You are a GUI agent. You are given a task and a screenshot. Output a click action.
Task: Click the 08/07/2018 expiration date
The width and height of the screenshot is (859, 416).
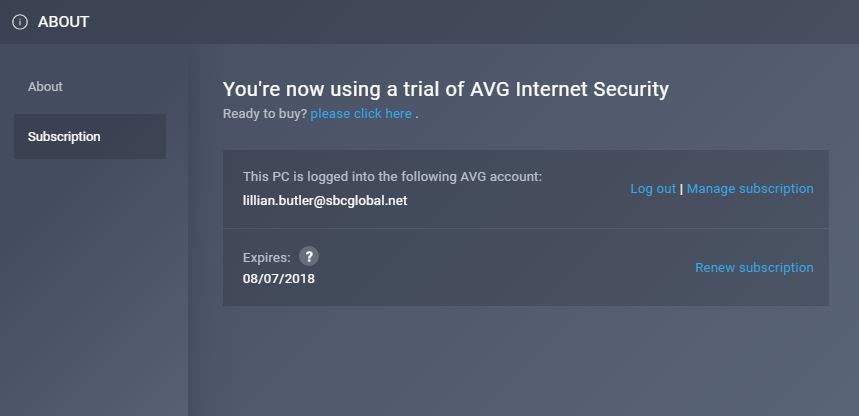[279, 279]
